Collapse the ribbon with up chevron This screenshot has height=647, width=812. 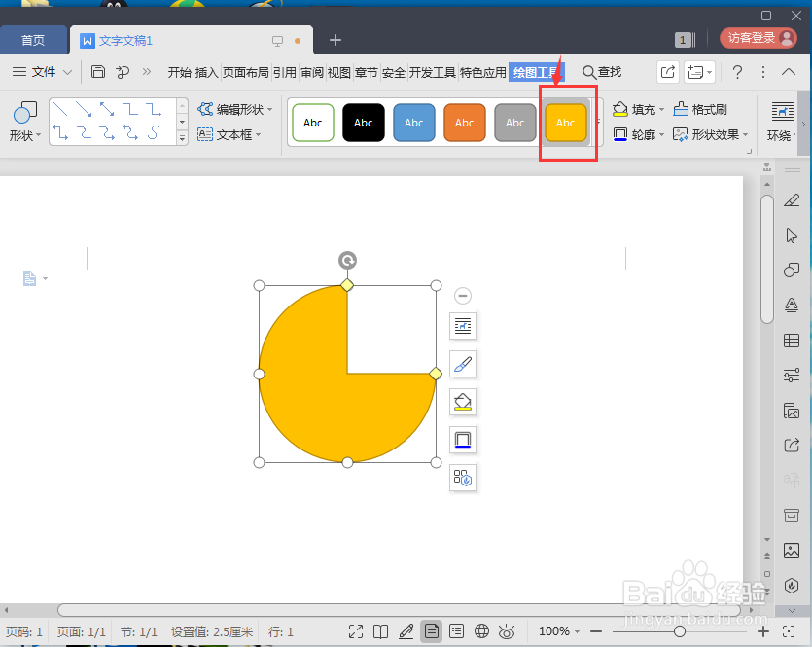pyautogui.click(x=789, y=71)
